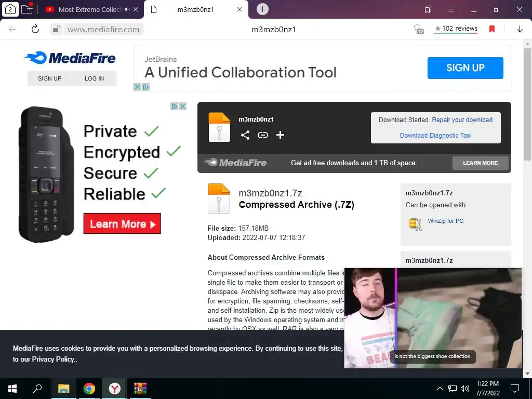
Task: Click LEARN MORE in MediaFire promo bar
Action: (481, 163)
